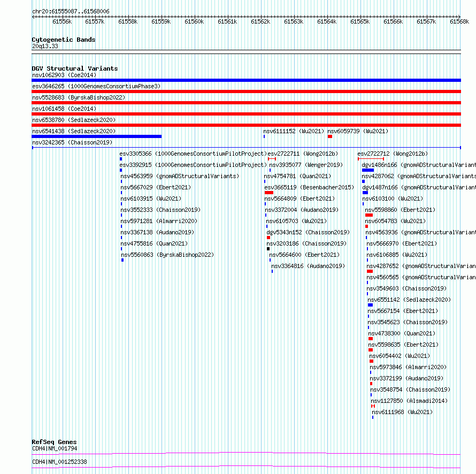Click nsv5667029 (Ebert2021) label
This screenshot has width=476, height=474.
156,187
